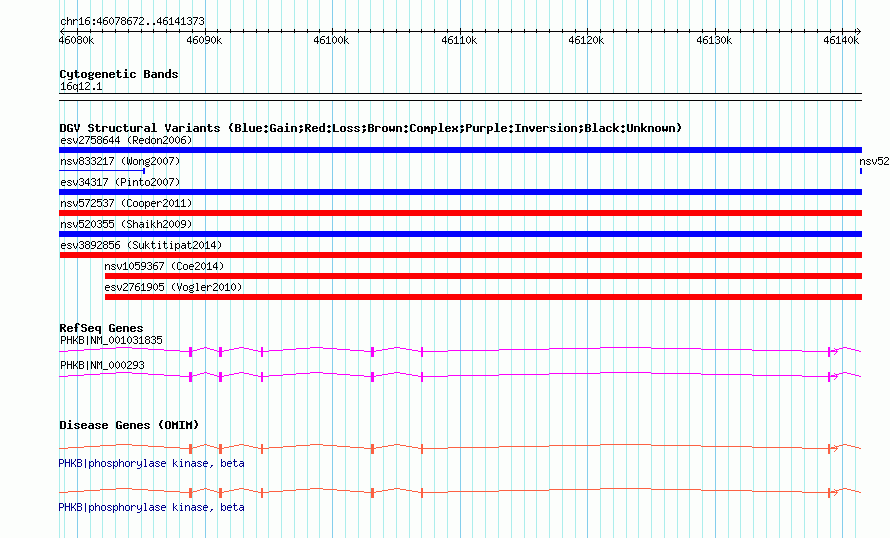Click the 46100k ruler position label
The width and height of the screenshot is (890, 538).
[x=331, y=40]
